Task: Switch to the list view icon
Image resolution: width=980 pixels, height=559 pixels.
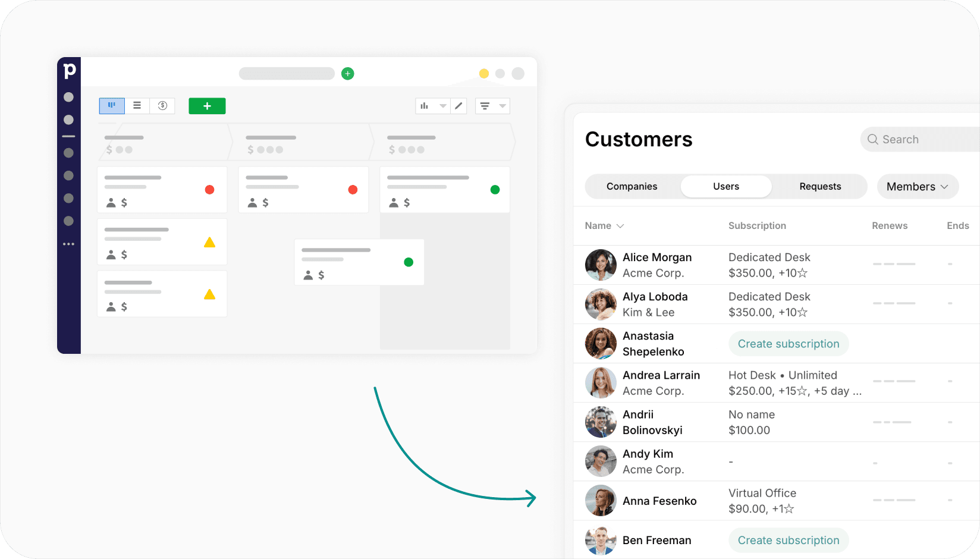Action: pyautogui.click(x=137, y=105)
